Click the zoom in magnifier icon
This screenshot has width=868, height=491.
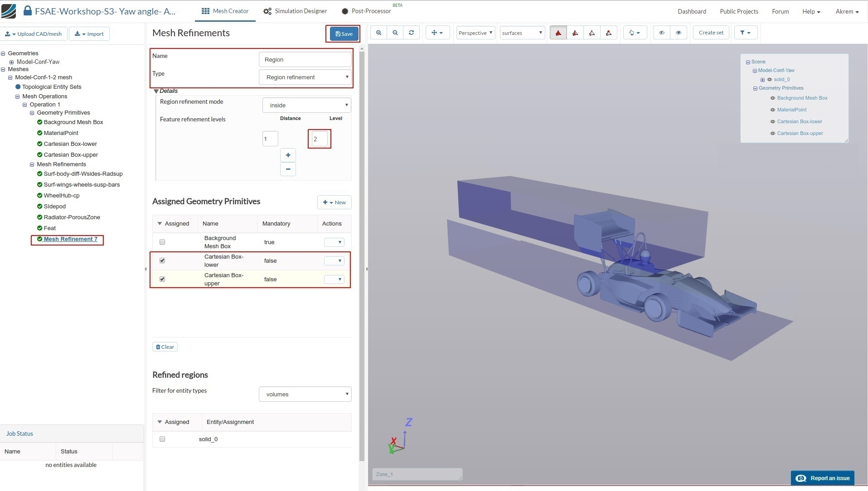coord(378,33)
